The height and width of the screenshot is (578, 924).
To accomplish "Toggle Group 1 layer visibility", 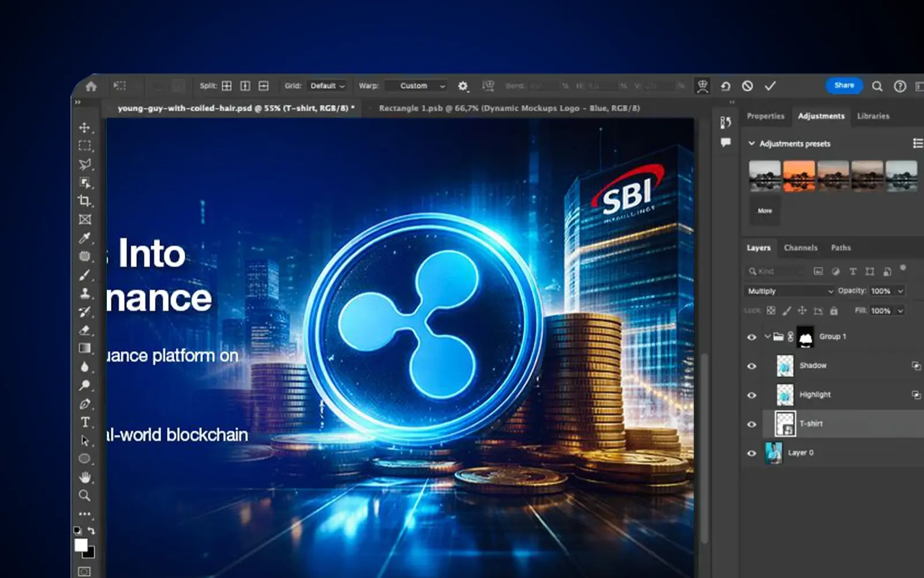I will point(752,337).
